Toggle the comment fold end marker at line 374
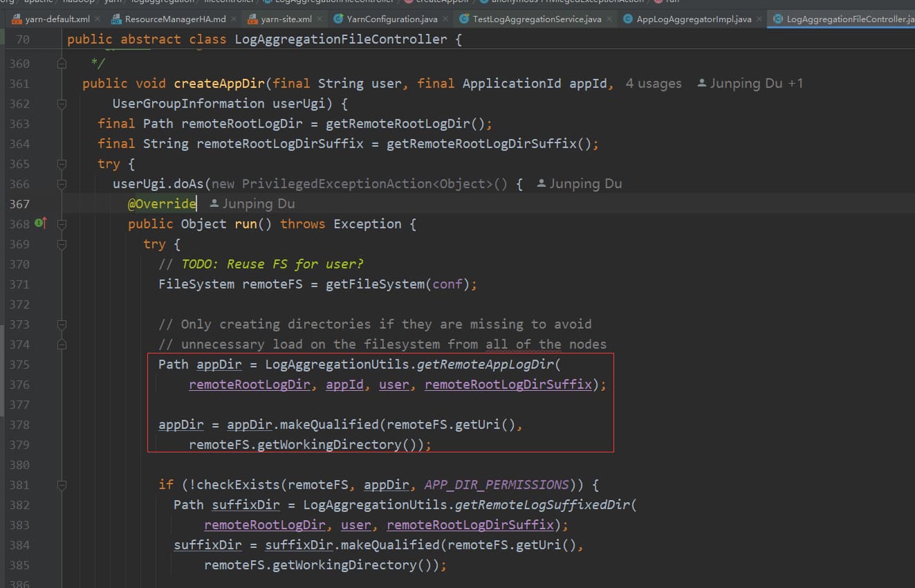 (x=62, y=344)
